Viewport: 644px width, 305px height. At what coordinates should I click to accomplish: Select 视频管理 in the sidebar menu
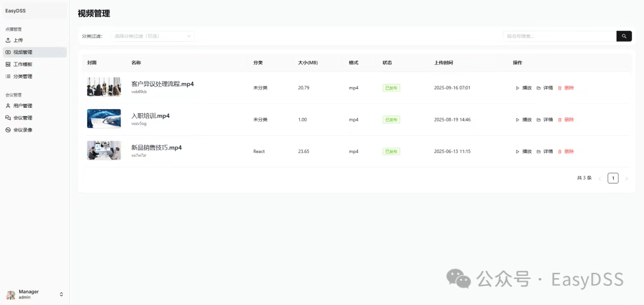[23, 52]
